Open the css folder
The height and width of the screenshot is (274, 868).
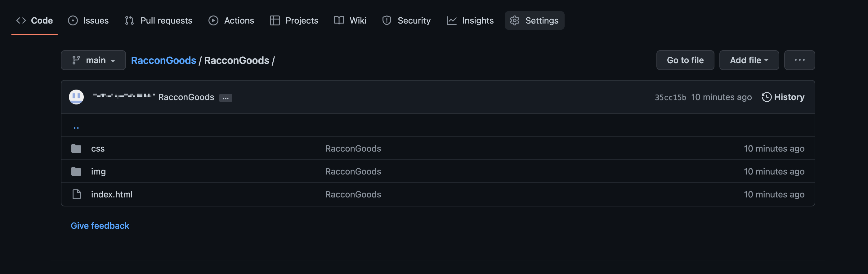[x=98, y=148]
